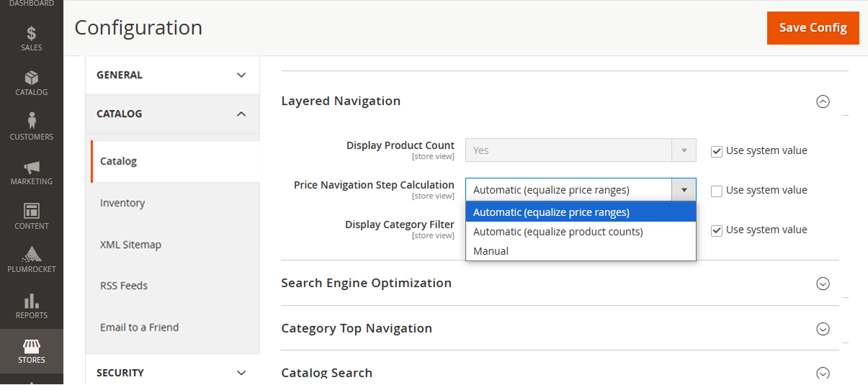The height and width of the screenshot is (385, 868).
Task: Click the Price Navigation Step Calculation label
Action: [x=374, y=185]
